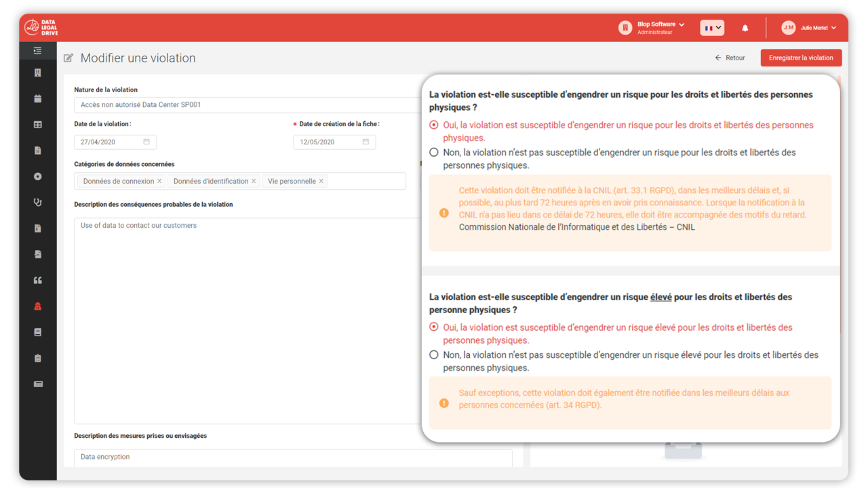
Task: Go back with the Retour link
Action: 730,58
